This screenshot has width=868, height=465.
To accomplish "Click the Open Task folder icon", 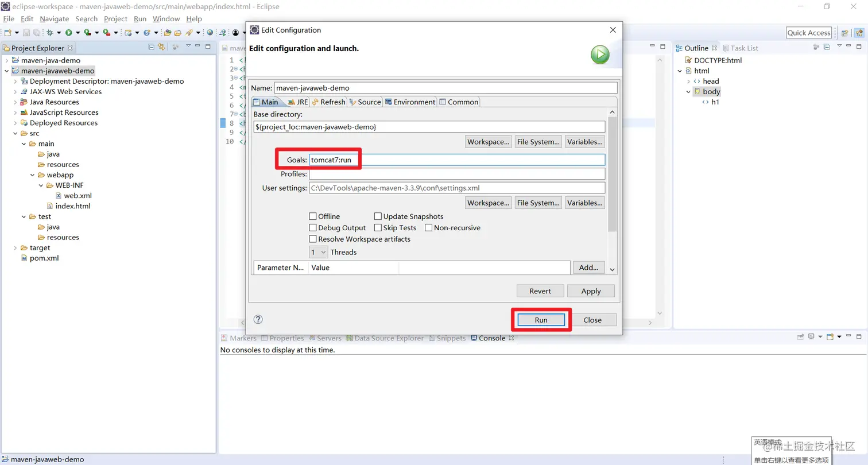I will pyautogui.click(x=178, y=33).
